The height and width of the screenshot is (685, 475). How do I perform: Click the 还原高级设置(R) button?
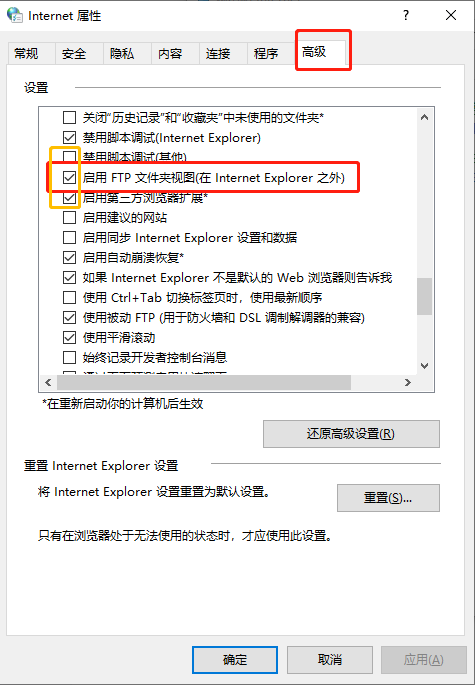[x=351, y=434]
